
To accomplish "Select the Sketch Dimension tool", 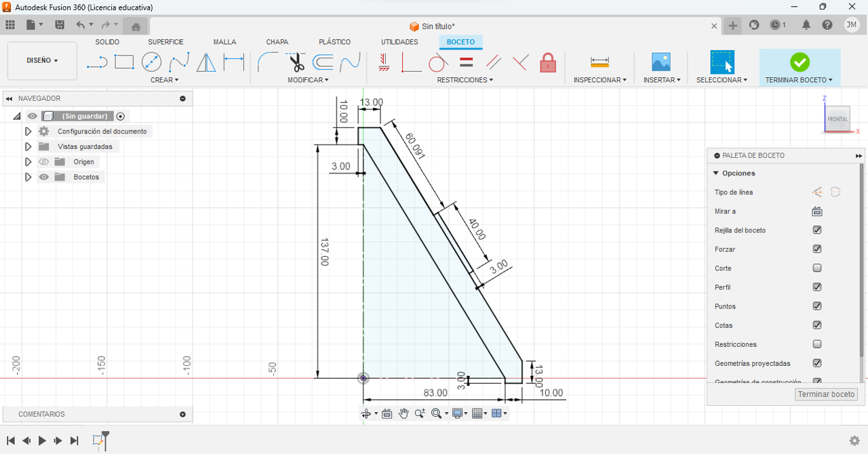I will pos(234,62).
